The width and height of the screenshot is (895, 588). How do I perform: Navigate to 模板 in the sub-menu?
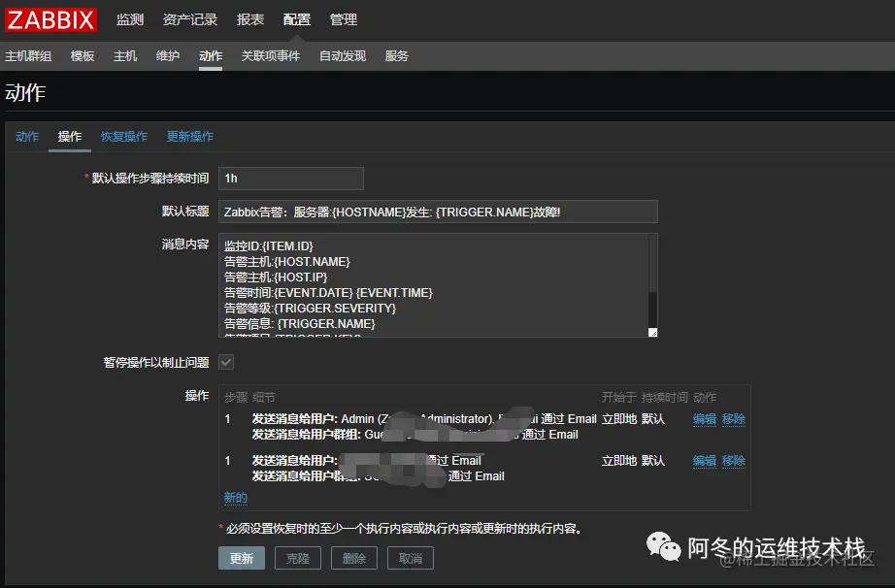click(82, 55)
